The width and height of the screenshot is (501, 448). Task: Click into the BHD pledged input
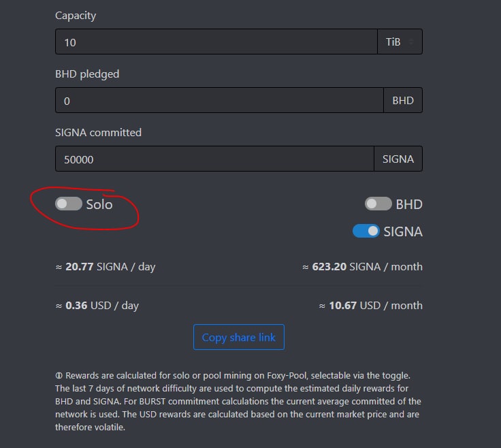[219, 101]
